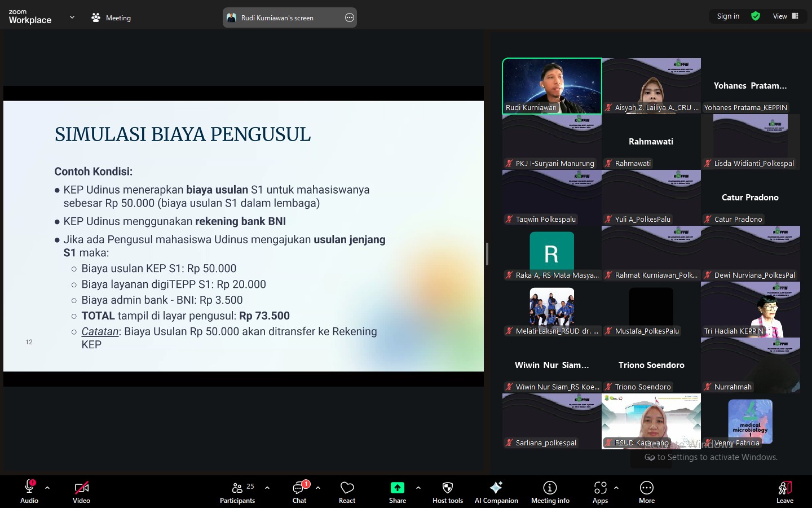This screenshot has width=812, height=508.
Task: Turn on camera with Video button
Action: pyautogui.click(x=81, y=492)
